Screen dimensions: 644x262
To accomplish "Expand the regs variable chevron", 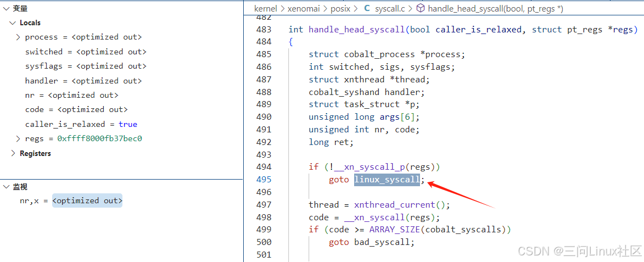I will [x=18, y=139].
